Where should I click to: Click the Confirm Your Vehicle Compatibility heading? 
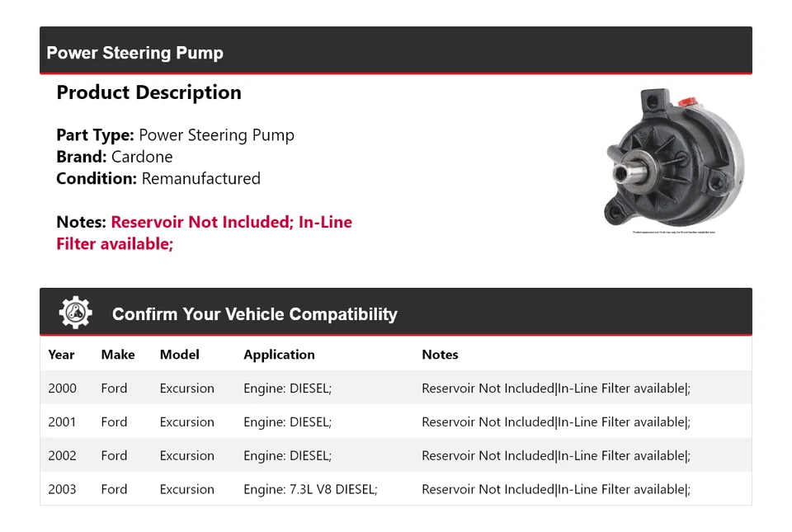(x=254, y=314)
